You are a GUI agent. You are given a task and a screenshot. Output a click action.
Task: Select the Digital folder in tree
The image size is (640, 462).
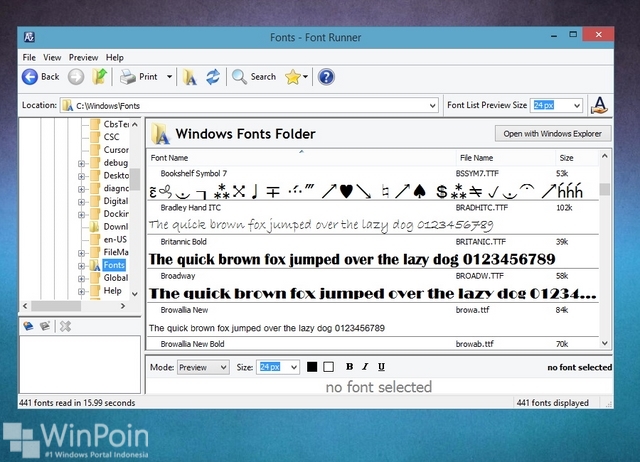pos(116,201)
